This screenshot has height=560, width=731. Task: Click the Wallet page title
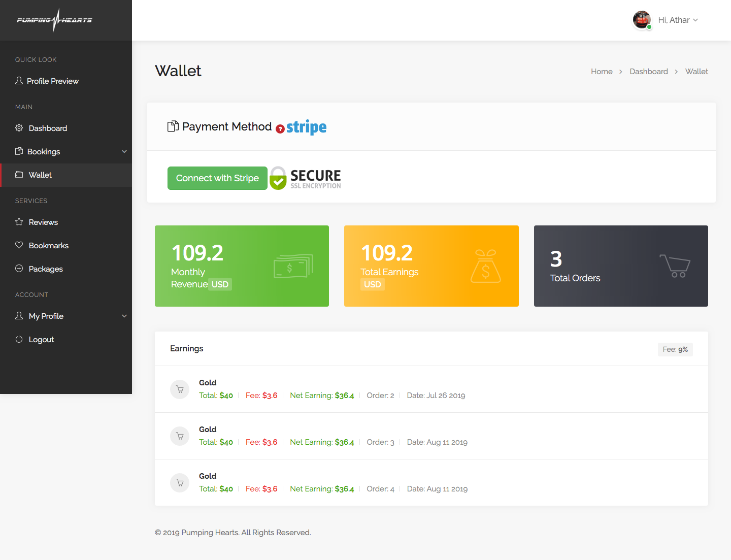[178, 71]
